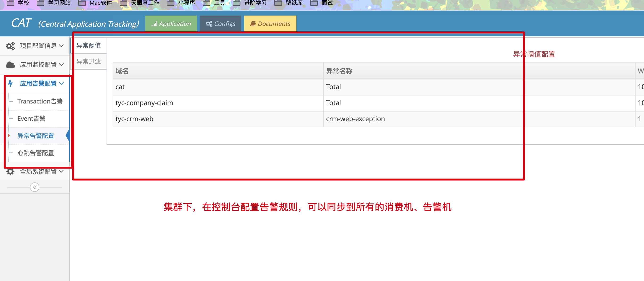Expand the 全局系统配置 chevron arrow

62,172
